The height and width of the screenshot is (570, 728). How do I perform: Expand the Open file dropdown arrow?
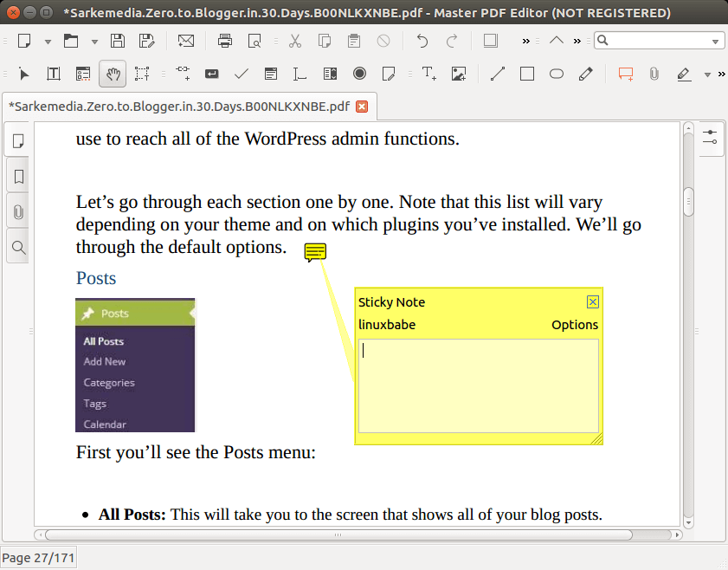pyautogui.click(x=94, y=42)
